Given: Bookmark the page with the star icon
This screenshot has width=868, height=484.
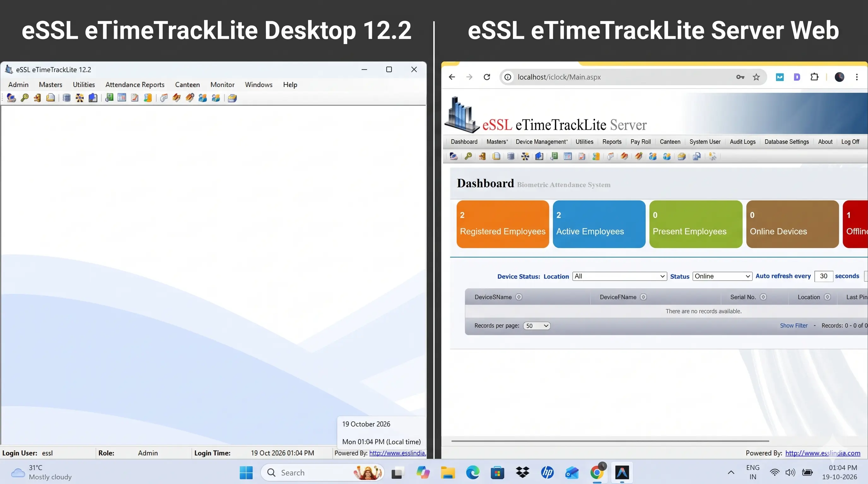Looking at the screenshot, I should 756,77.
